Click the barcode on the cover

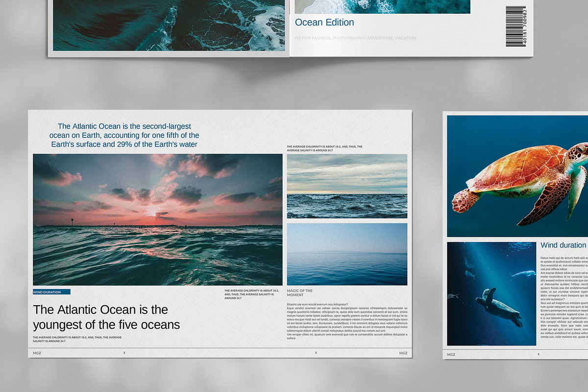pyautogui.click(x=516, y=26)
